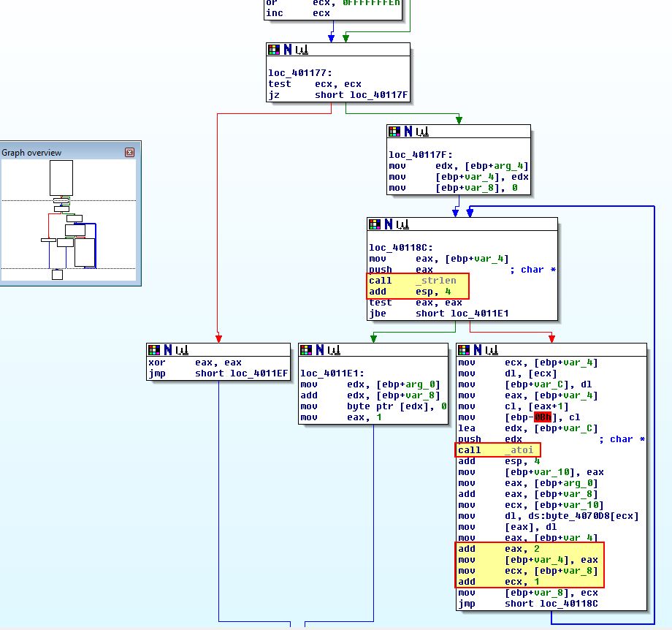Viewport: 672px width, 630px height.
Task: Click the N icon on xor eax node
Action: (168, 350)
